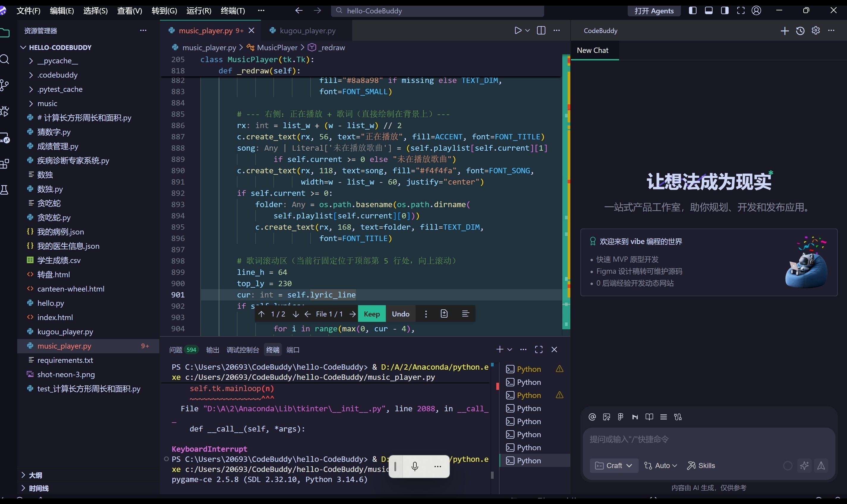Viewport: 847px width, 504px height.
Task: Toggle the secondary sidebar layout
Action: pos(725,10)
